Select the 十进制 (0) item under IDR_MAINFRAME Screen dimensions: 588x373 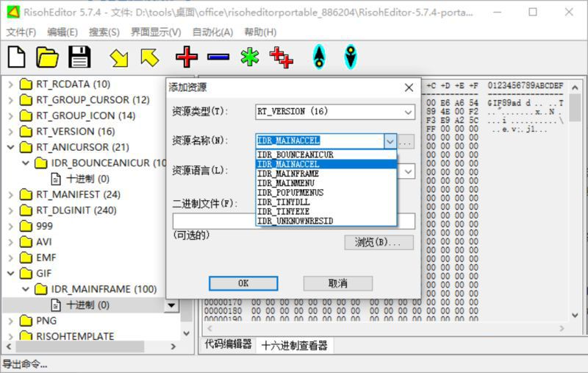[87, 305]
